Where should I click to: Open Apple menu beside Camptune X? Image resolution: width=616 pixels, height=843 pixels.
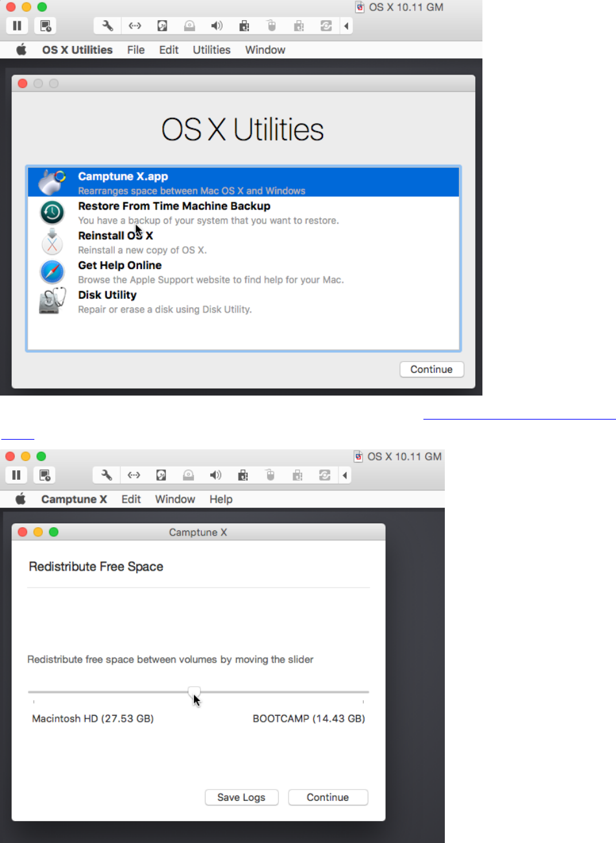[21, 499]
